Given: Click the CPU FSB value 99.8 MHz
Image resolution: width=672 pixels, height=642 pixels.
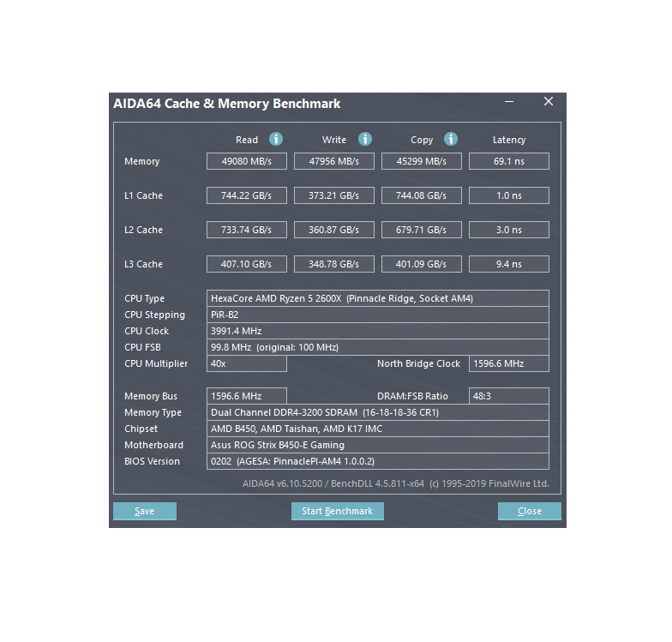Looking at the screenshot, I should (377, 347).
